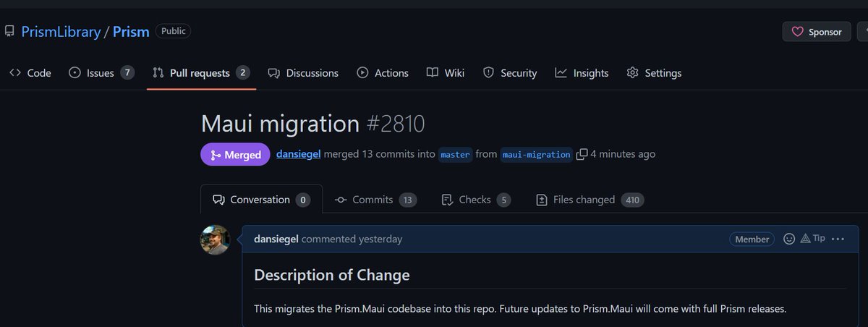Click the purple Merged status badge

pos(235,155)
